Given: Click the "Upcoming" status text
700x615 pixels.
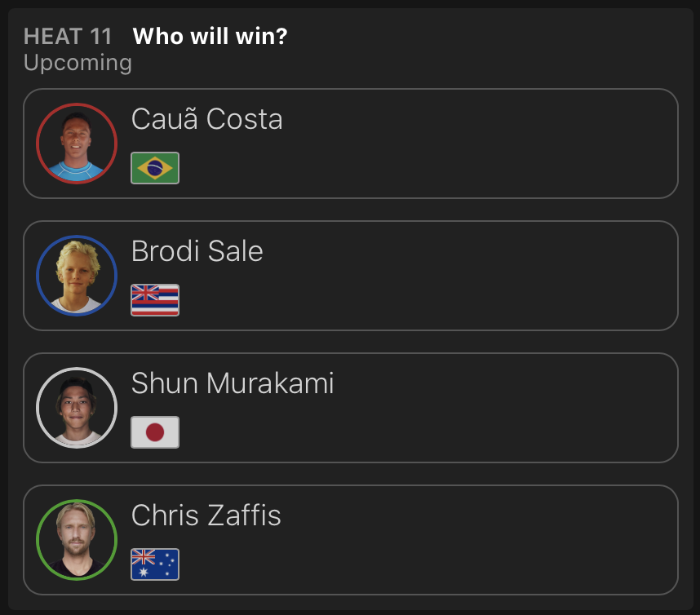Looking at the screenshot, I should (78, 63).
